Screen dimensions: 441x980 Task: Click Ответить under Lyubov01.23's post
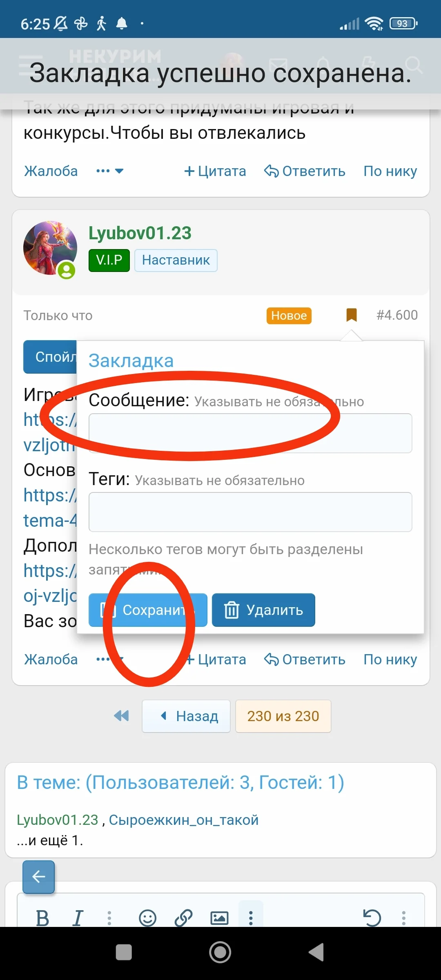[305, 659]
